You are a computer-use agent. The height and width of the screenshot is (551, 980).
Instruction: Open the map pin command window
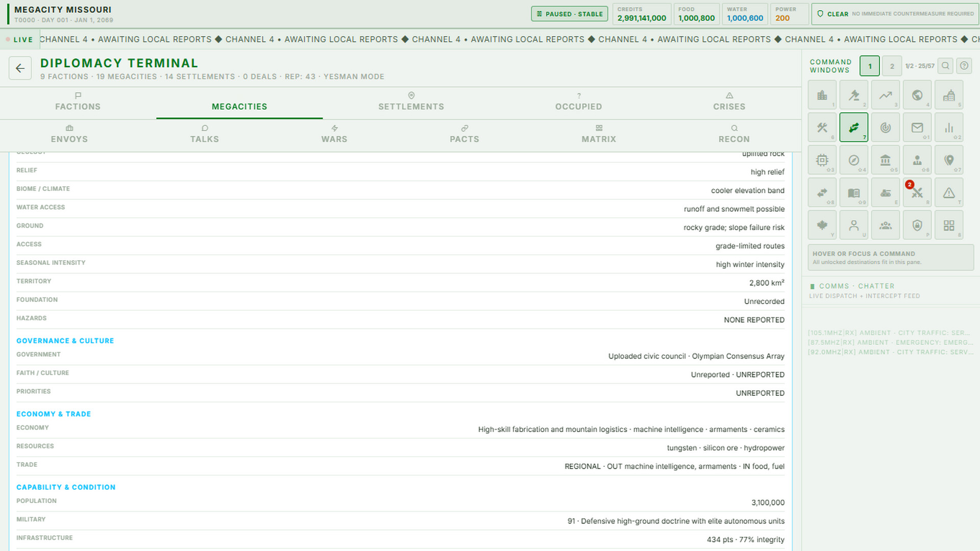pos(948,160)
